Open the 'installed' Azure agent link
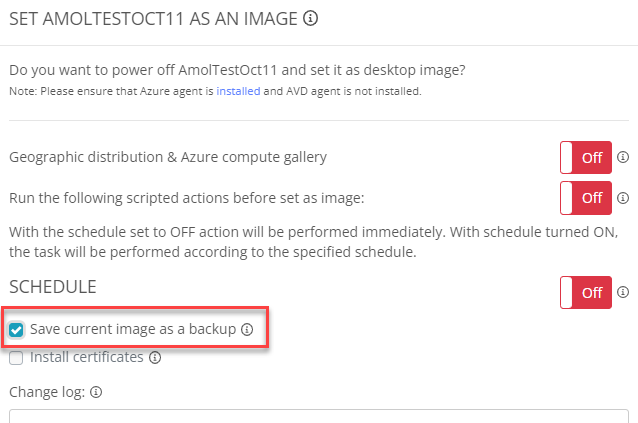 pos(238,91)
